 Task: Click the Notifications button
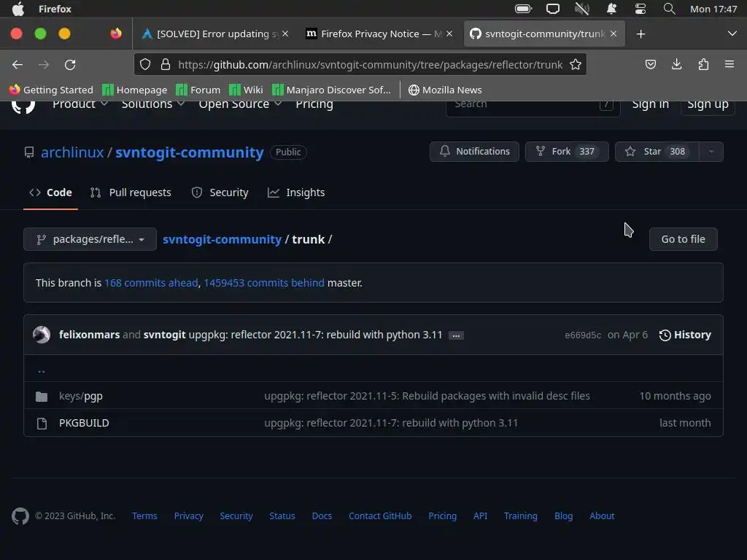click(474, 152)
